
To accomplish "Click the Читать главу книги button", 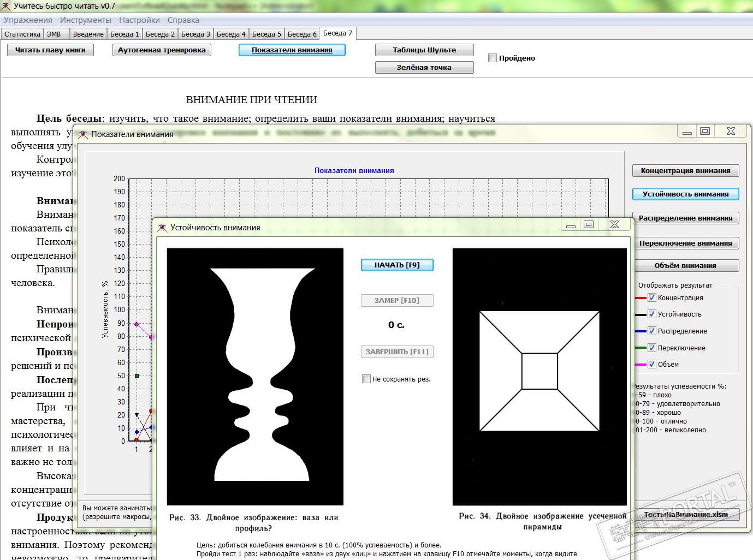I will point(50,50).
